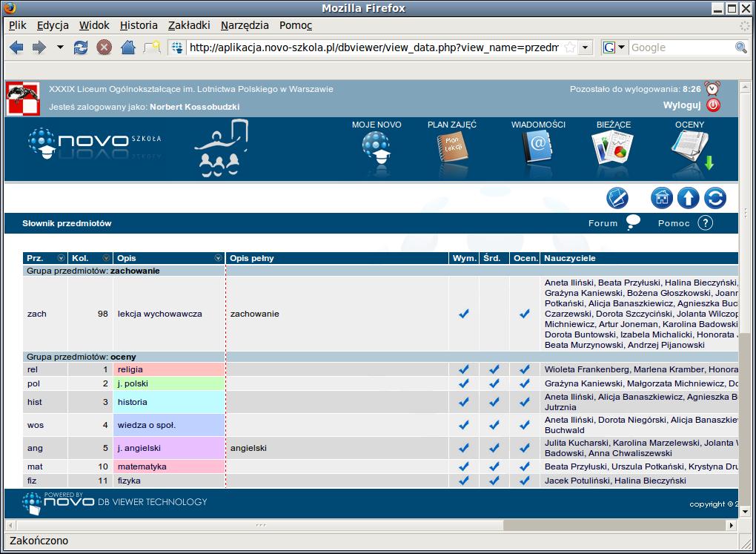Viewport: 756px width, 554px height.
Task: Click the NOVO Szkoła logo
Action: (94, 144)
